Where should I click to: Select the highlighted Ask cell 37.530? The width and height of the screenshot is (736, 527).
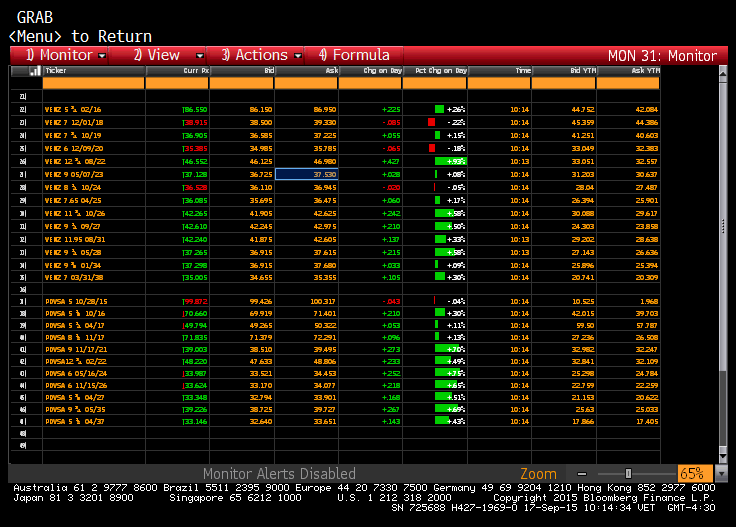[x=306, y=174]
